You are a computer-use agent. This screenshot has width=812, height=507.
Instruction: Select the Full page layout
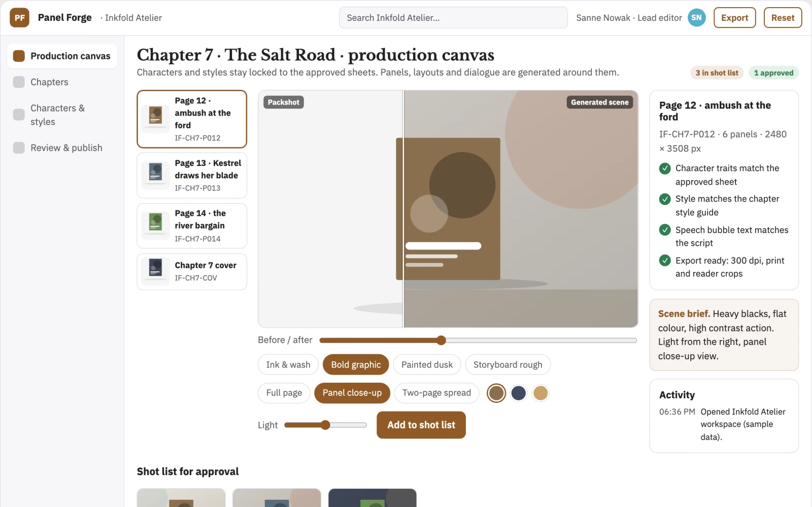[x=284, y=393]
